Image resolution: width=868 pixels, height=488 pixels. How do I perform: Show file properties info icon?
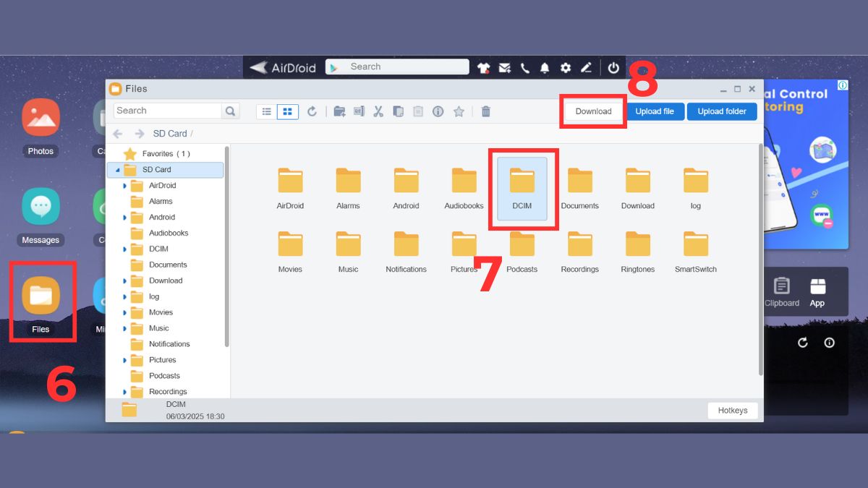[x=438, y=111]
